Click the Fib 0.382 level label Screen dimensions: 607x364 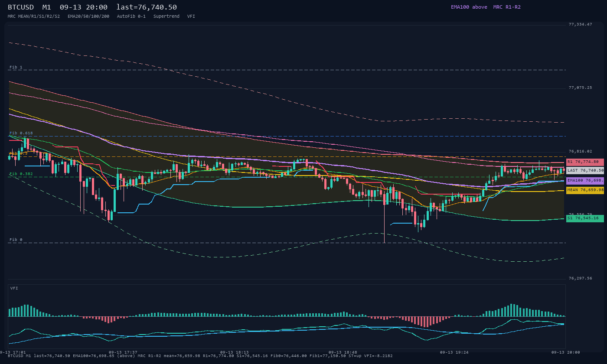point(21,174)
